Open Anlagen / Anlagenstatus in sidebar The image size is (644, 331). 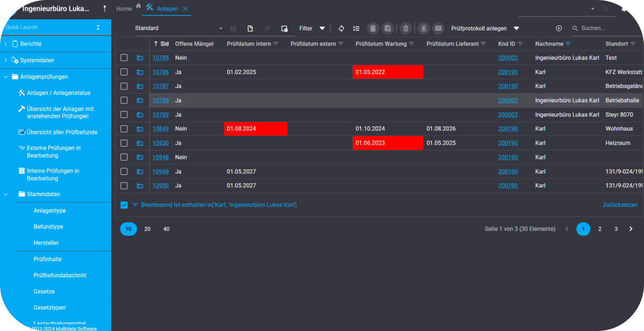coord(58,92)
